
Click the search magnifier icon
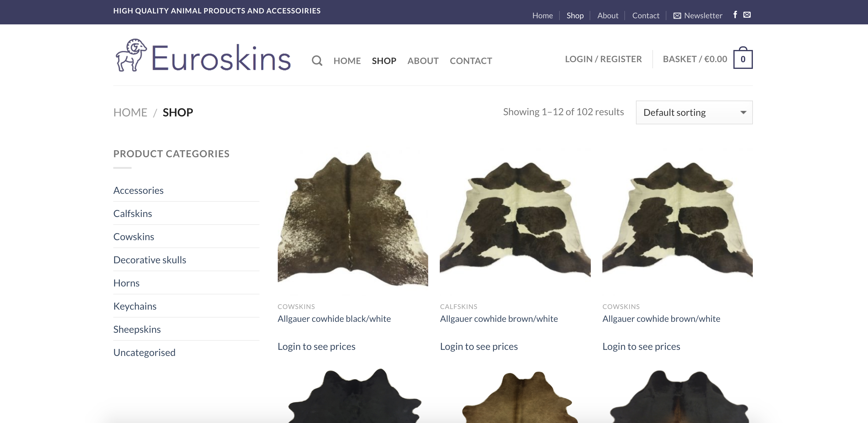(317, 61)
